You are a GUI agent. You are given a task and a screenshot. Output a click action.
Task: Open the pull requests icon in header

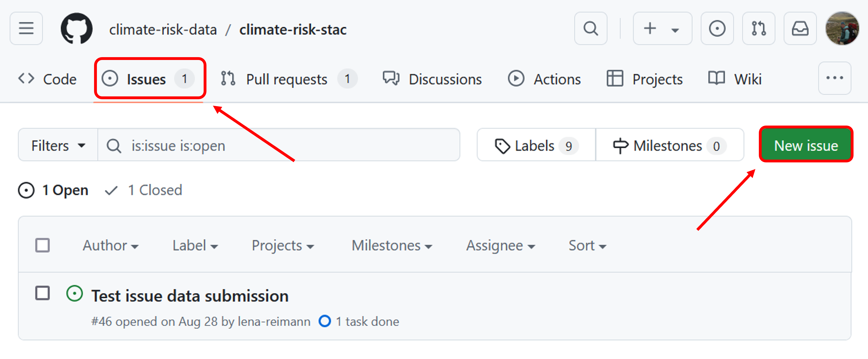[x=758, y=28]
